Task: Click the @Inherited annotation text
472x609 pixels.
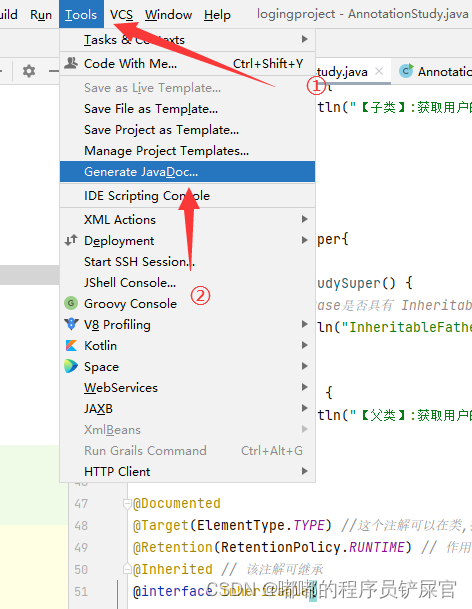Action: pos(173,569)
